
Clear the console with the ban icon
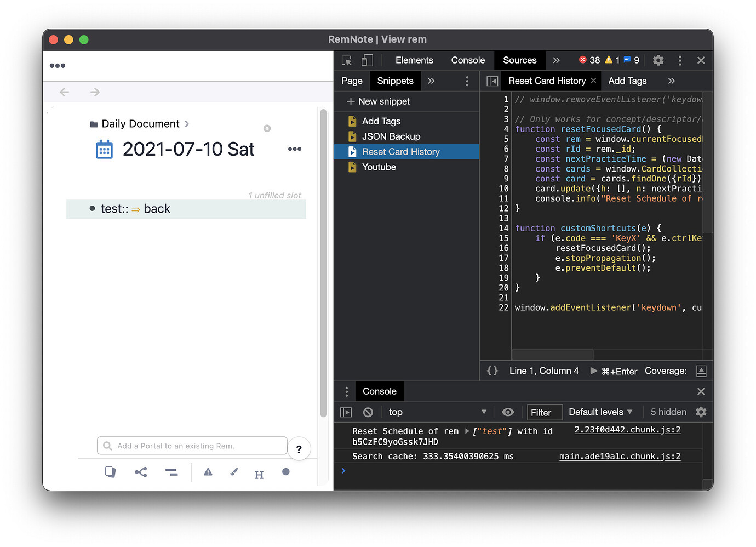point(368,412)
